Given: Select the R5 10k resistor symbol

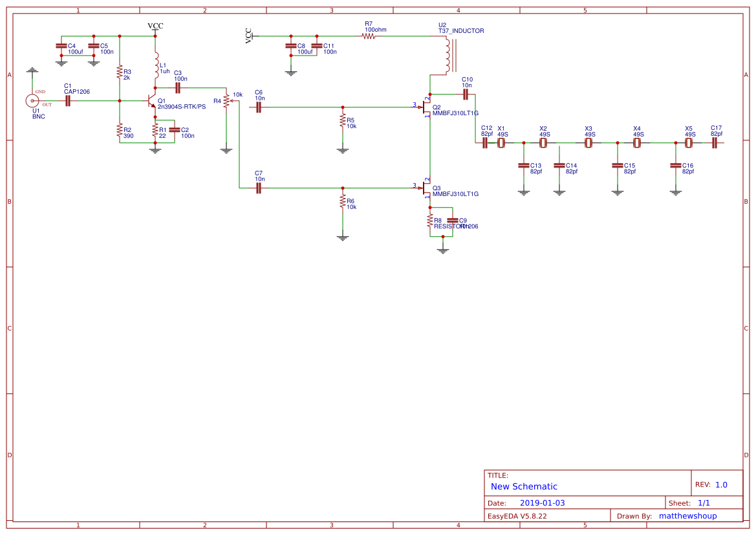Looking at the screenshot, I should [343, 122].
